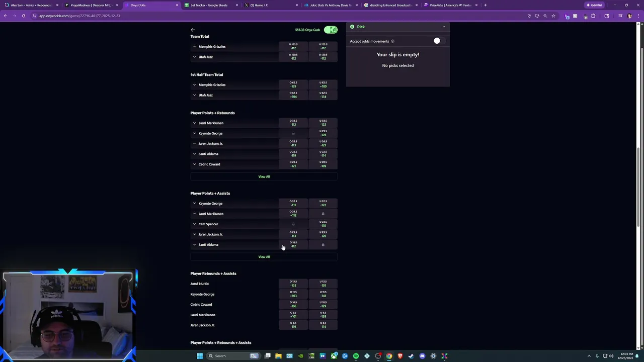
Task: Open the Accept odds movements info icon
Action: (x=392, y=41)
